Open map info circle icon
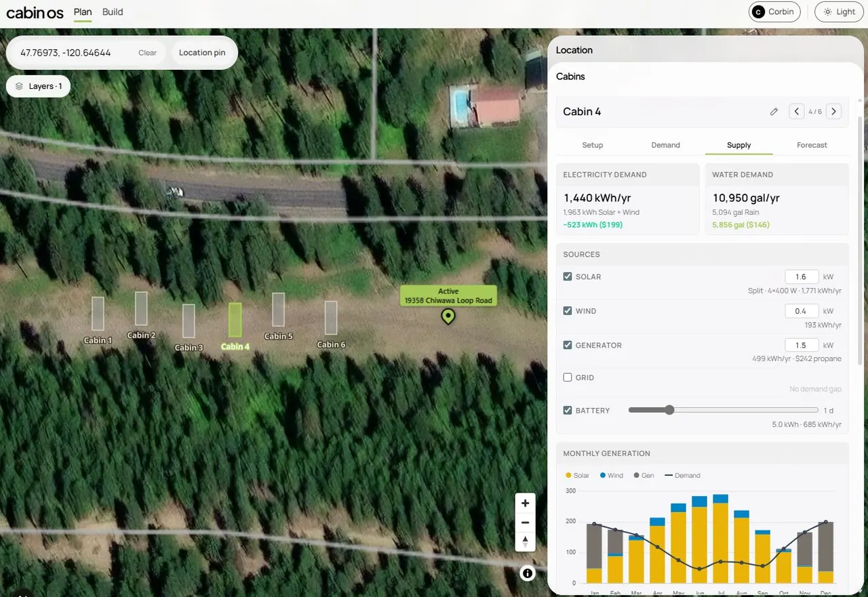868x597 pixels. tap(528, 573)
